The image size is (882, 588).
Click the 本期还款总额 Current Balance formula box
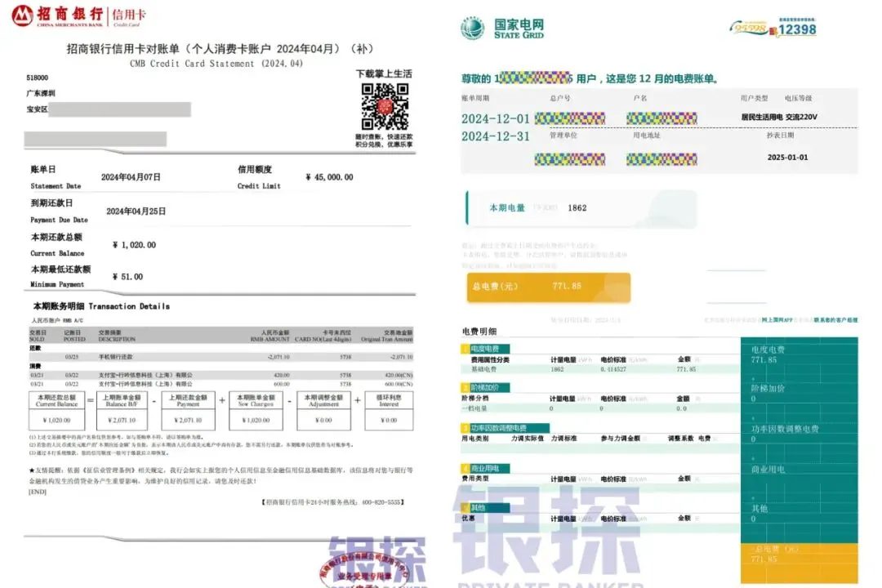pos(57,411)
